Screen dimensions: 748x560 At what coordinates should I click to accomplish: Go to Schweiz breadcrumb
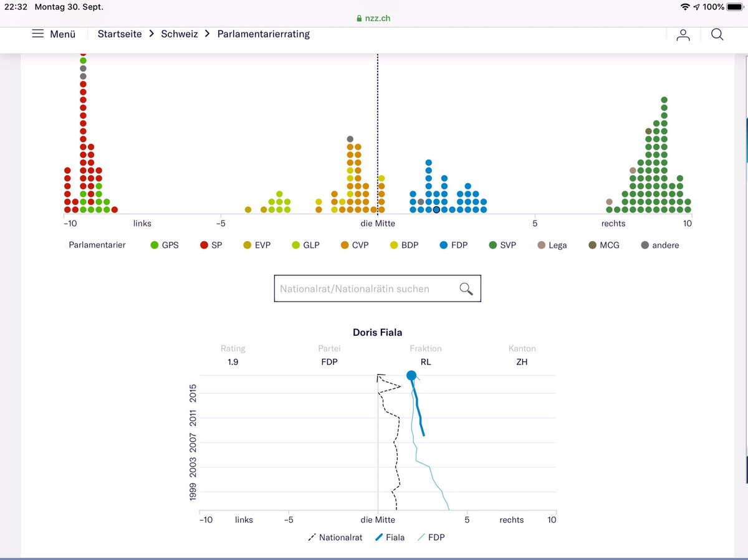(180, 34)
